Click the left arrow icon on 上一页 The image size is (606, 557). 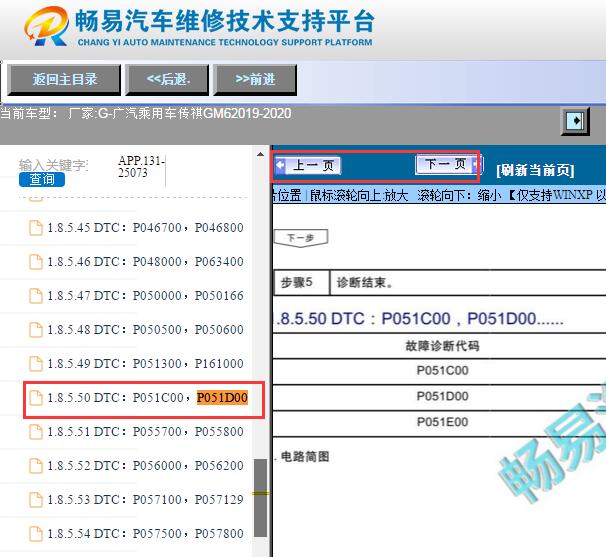pos(280,166)
